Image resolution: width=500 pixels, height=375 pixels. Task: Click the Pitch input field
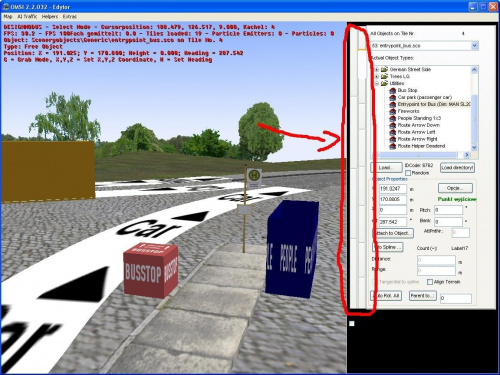click(448, 210)
